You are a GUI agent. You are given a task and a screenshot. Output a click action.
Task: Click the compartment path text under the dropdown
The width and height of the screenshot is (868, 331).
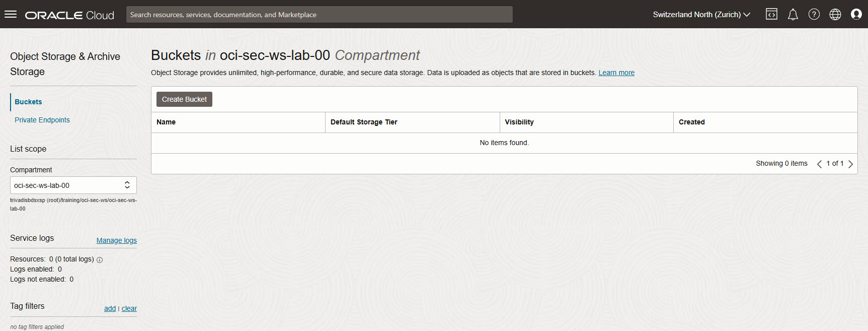[x=73, y=205]
